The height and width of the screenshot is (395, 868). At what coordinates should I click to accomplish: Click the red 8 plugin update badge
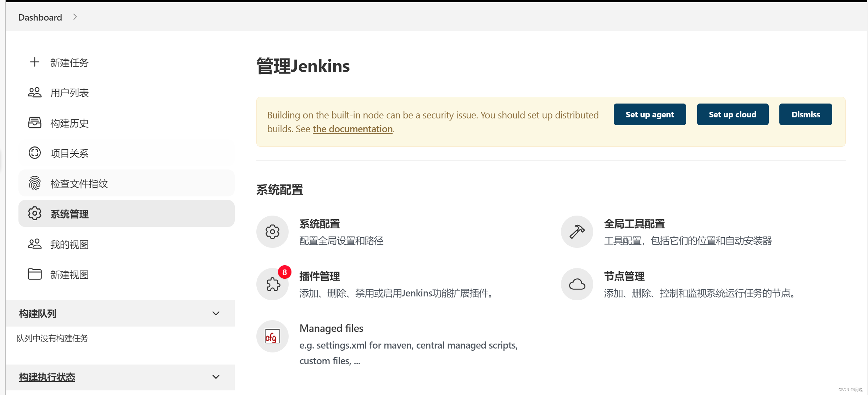285,272
